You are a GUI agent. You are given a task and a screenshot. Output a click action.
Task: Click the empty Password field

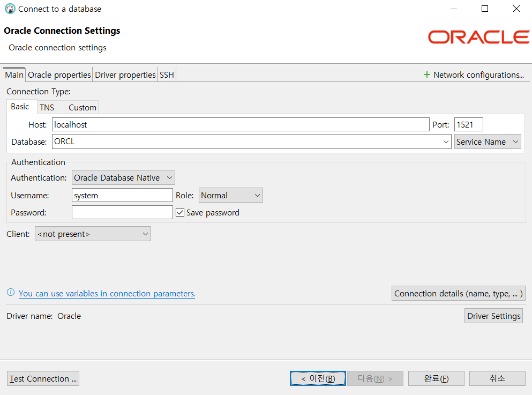(x=123, y=212)
